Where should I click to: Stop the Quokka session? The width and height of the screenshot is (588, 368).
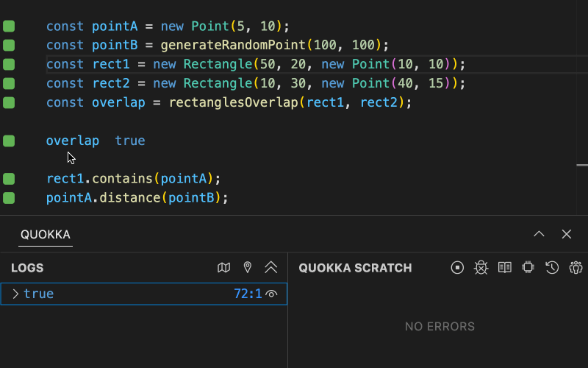click(x=457, y=268)
